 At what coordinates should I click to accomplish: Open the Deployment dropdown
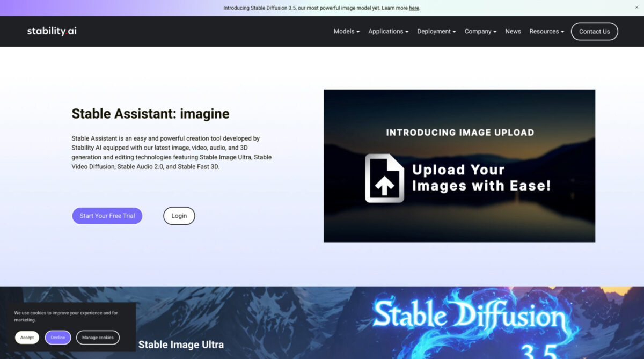436,31
